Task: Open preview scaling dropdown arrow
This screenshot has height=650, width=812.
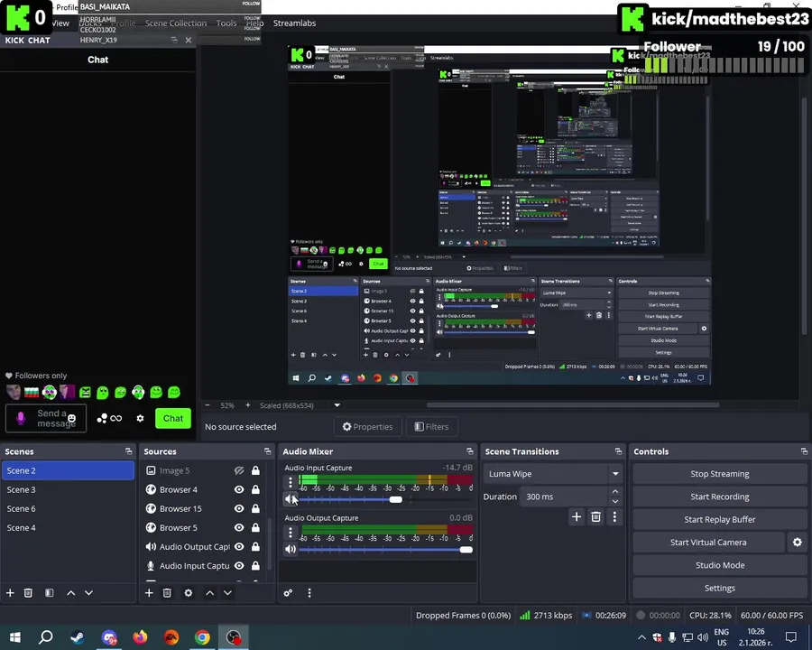Action: click(337, 405)
